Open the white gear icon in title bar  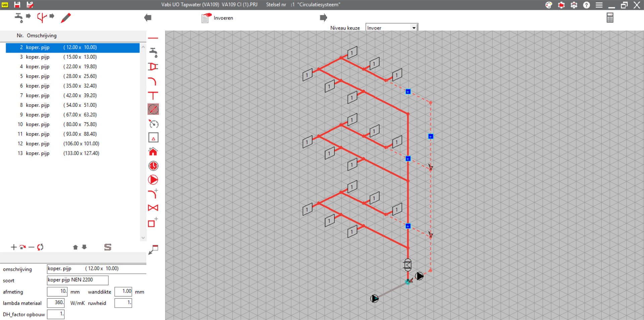pos(574,5)
